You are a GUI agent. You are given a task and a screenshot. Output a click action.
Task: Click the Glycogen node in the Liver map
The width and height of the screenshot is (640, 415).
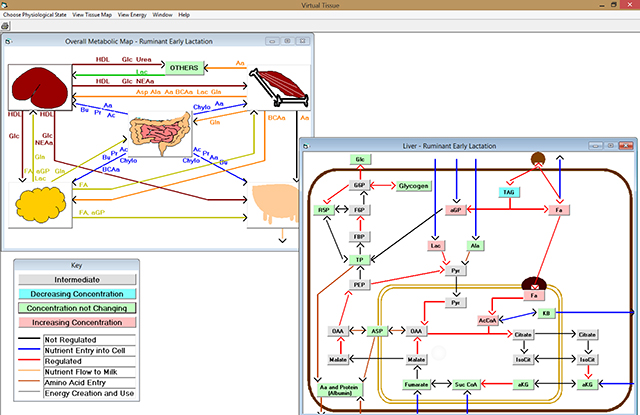(413, 186)
